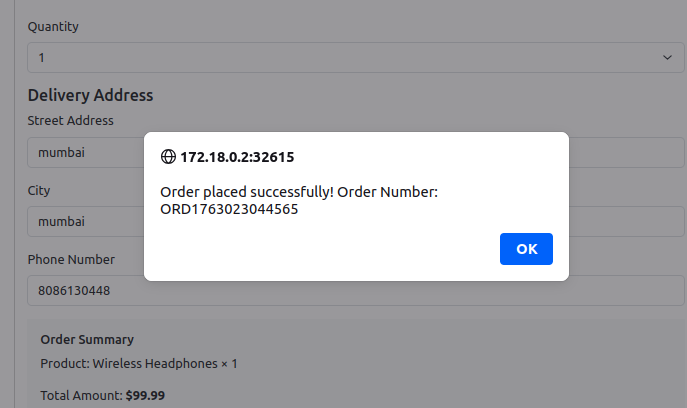
Task: Click the Total Amount label
Action: pyautogui.click(x=81, y=396)
